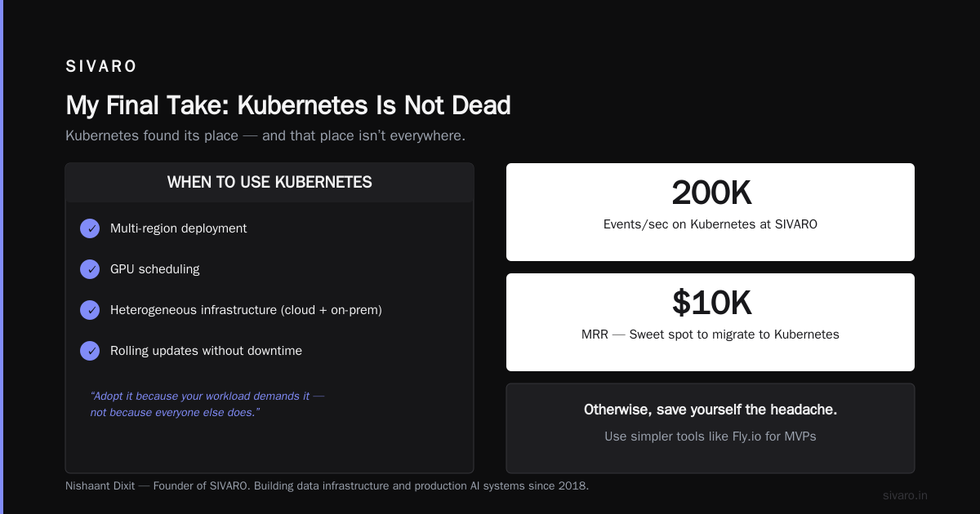Click the SIVARO logo text
Image resolution: width=980 pixels, height=514 pixels.
(x=101, y=66)
